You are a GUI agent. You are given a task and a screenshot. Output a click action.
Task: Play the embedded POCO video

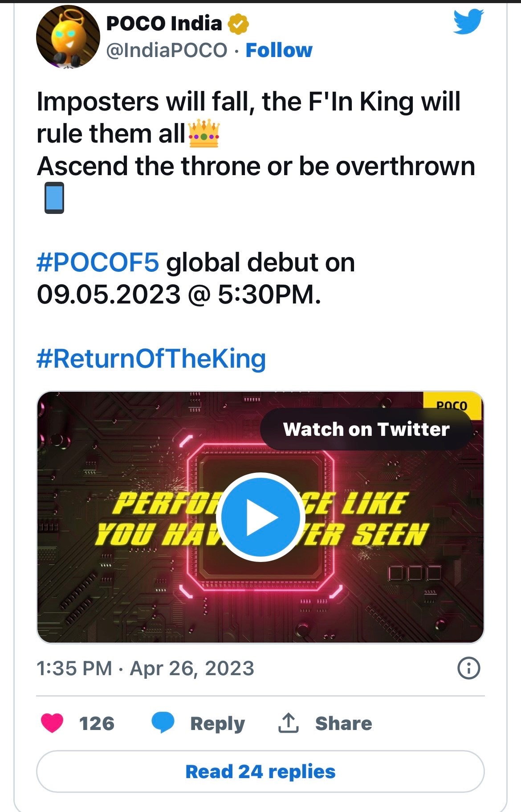(x=260, y=517)
